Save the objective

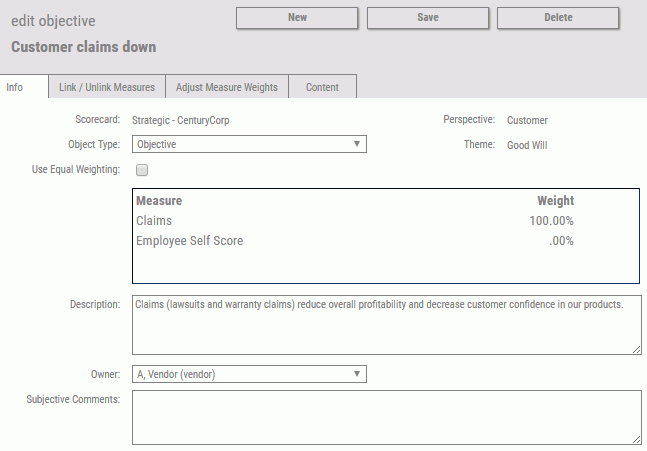(x=427, y=18)
